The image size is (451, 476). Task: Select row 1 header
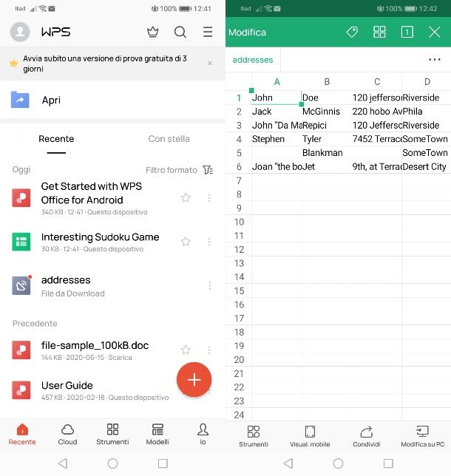239,98
